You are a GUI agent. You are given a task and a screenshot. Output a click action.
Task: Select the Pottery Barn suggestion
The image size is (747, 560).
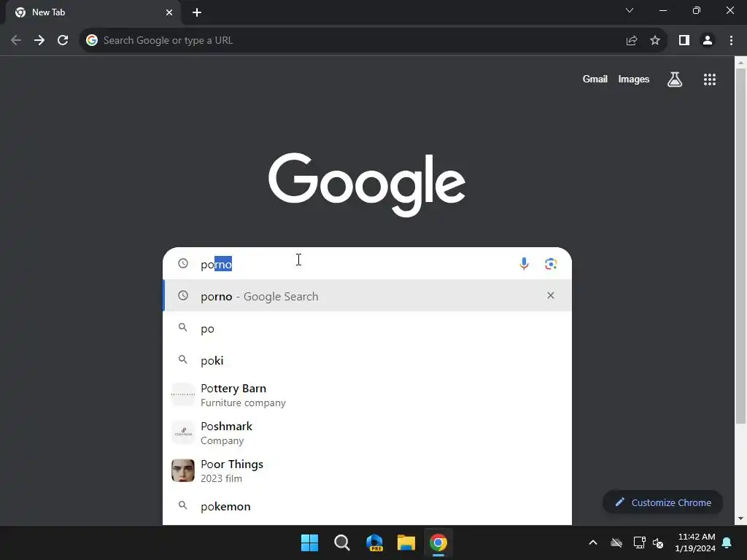(x=367, y=395)
